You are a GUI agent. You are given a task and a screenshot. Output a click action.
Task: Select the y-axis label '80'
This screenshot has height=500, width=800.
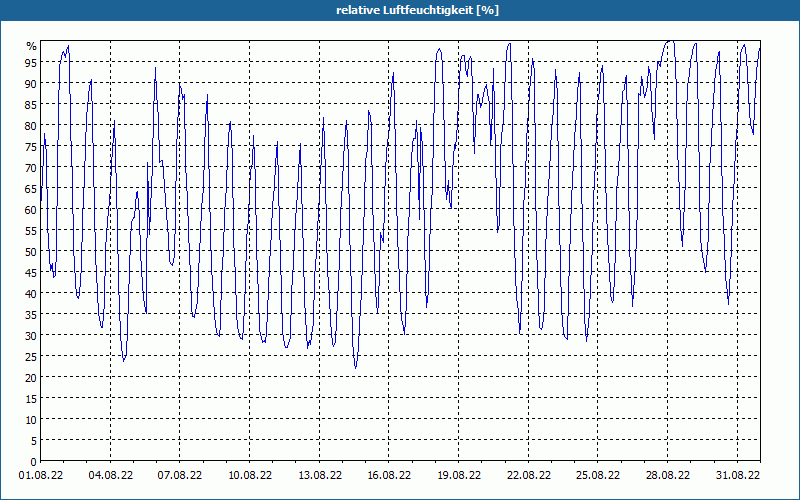[x=31, y=126]
